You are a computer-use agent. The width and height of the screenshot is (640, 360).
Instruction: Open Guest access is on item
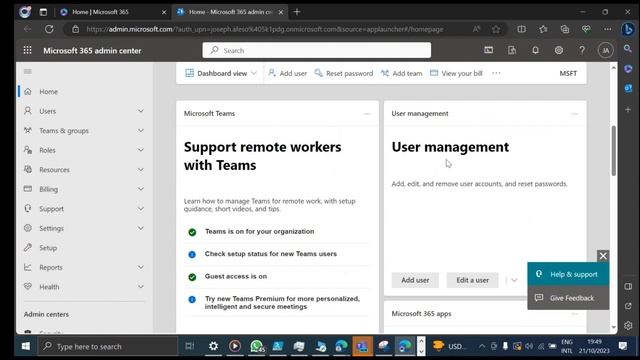(236, 276)
